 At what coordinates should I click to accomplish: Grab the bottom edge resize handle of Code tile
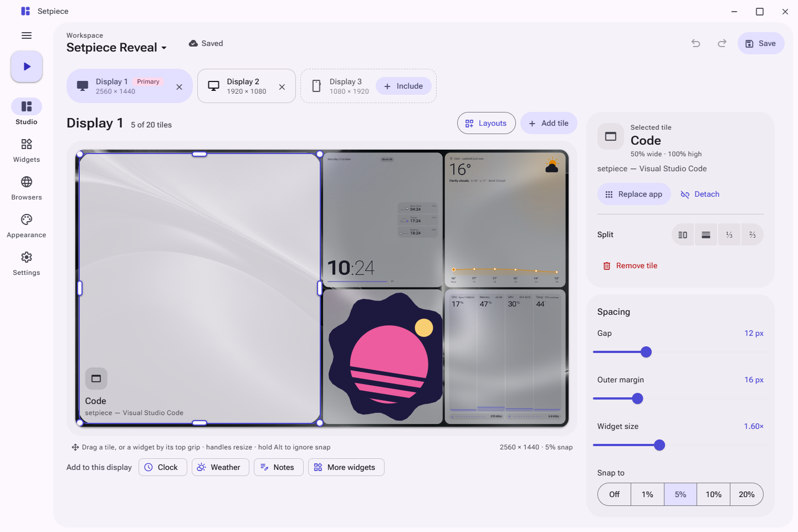[x=199, y=423]
